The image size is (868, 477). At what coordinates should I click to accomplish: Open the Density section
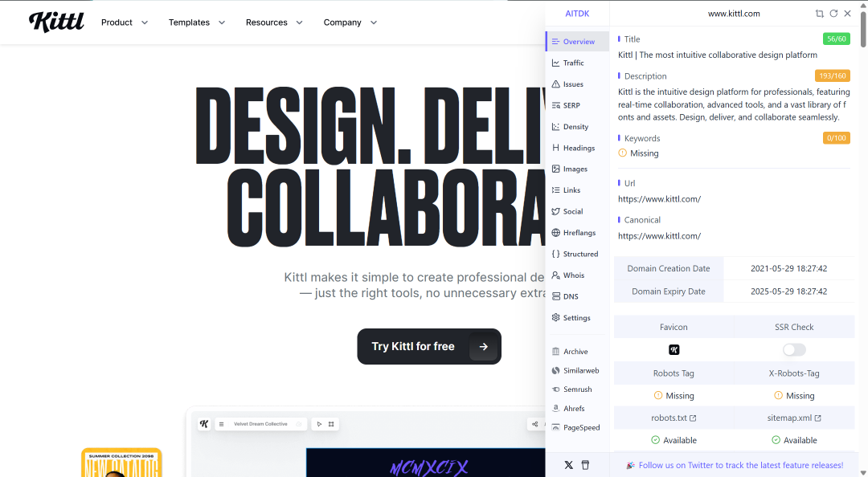click(575, 127)
